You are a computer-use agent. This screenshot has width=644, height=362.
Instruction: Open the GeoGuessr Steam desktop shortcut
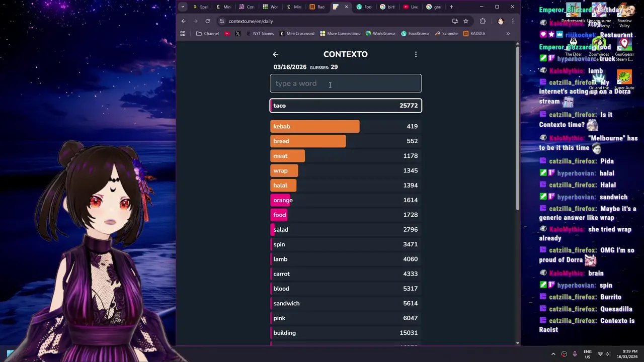point(624,49)
